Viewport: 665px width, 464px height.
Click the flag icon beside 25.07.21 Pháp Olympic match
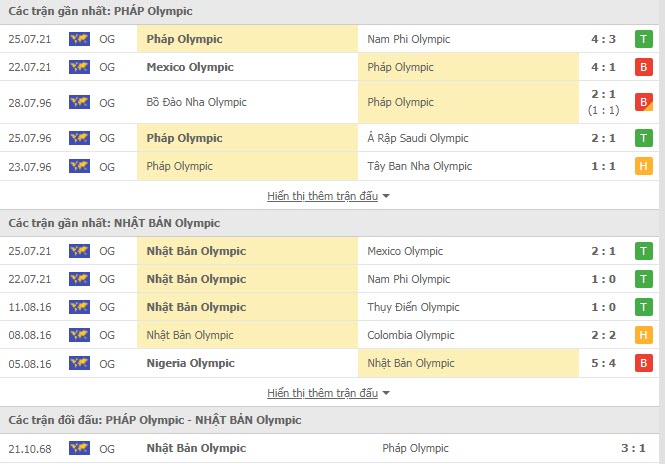pos(79,39)
